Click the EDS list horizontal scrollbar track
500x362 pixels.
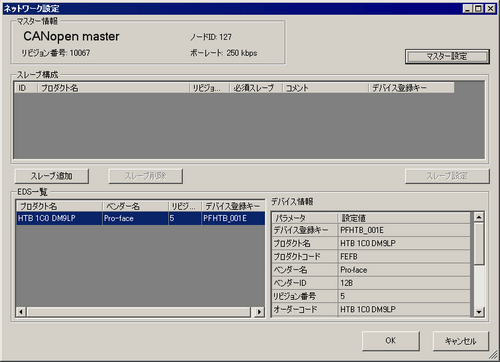(x=139, y=312)
